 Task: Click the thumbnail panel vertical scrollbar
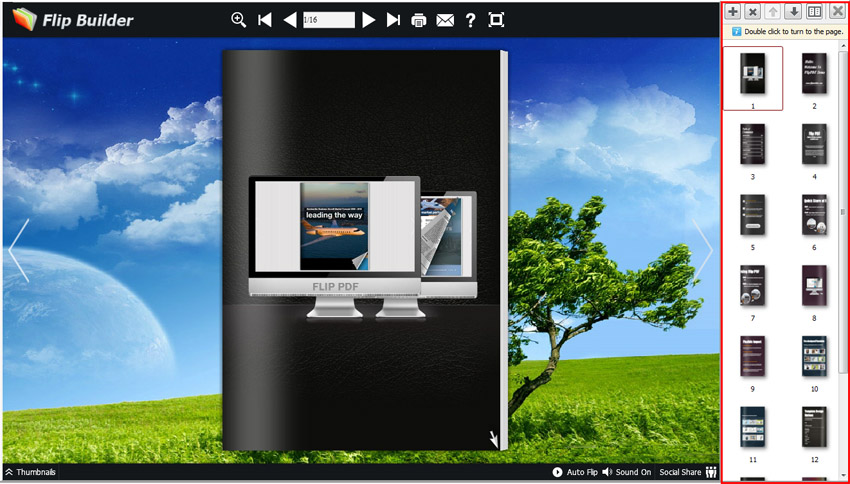click(x=842, y=211)
